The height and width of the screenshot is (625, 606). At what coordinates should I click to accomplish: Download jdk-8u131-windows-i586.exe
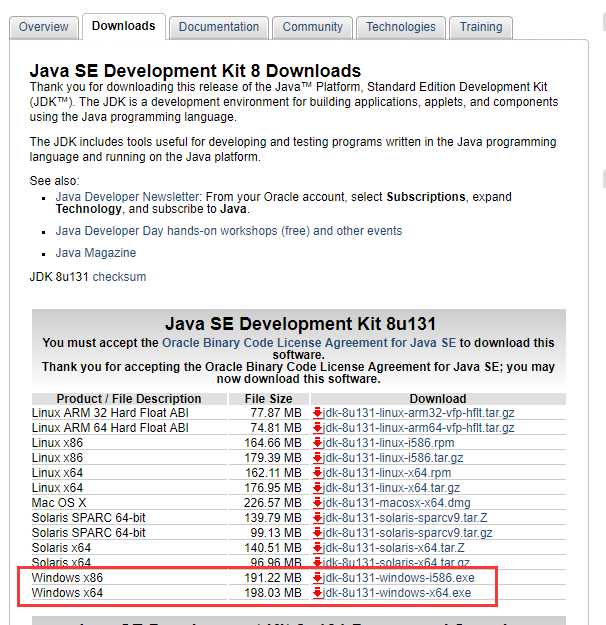(399, 578)
